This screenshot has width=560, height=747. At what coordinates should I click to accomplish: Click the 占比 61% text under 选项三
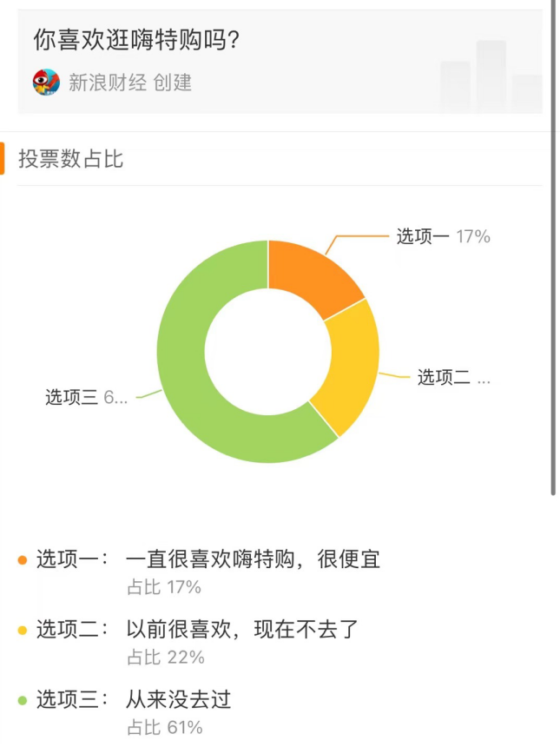click(165, 727)
